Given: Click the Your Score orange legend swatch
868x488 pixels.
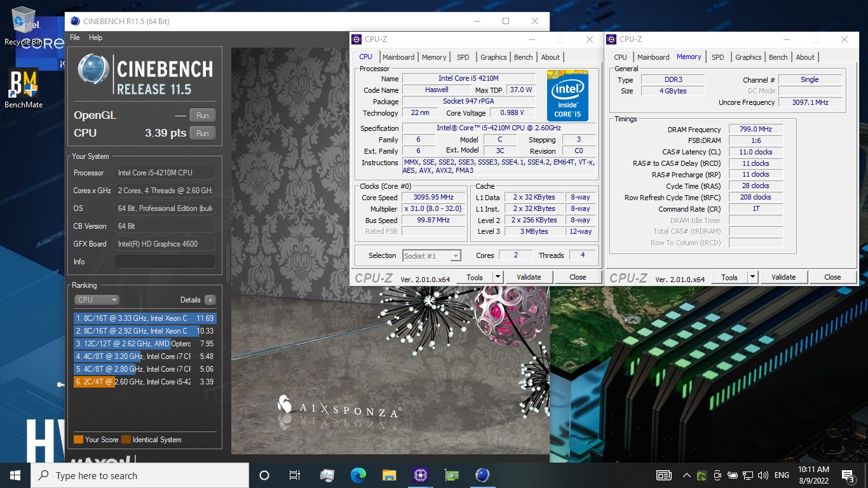Looking at the screenshot, I should coord(78,440).
